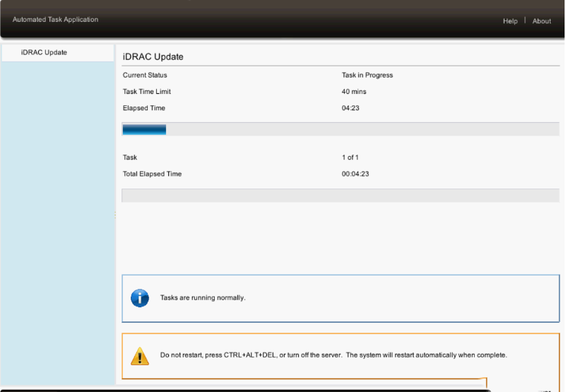Click the blue information icon
Image resolution: width=566 pixels, height=392 pixels.
point(140,298)
